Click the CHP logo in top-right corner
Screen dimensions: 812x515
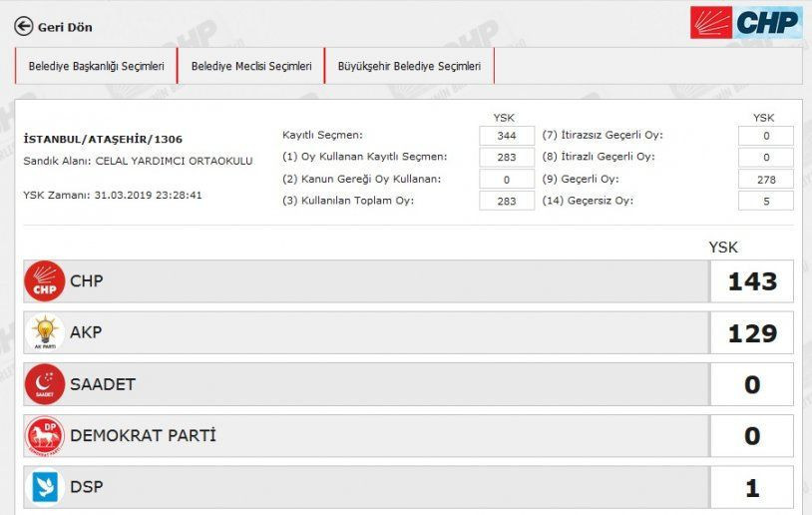click(745, 22)
